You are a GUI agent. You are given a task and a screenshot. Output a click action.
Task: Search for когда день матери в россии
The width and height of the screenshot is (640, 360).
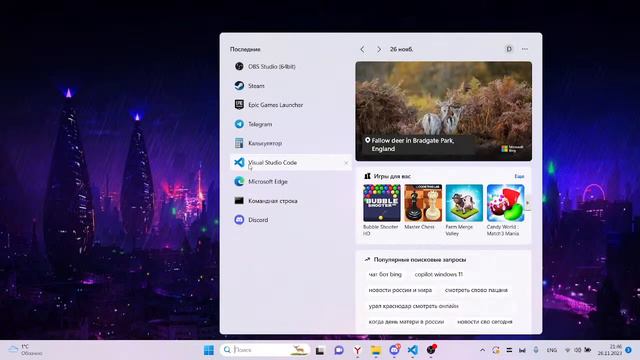(406, 322)
